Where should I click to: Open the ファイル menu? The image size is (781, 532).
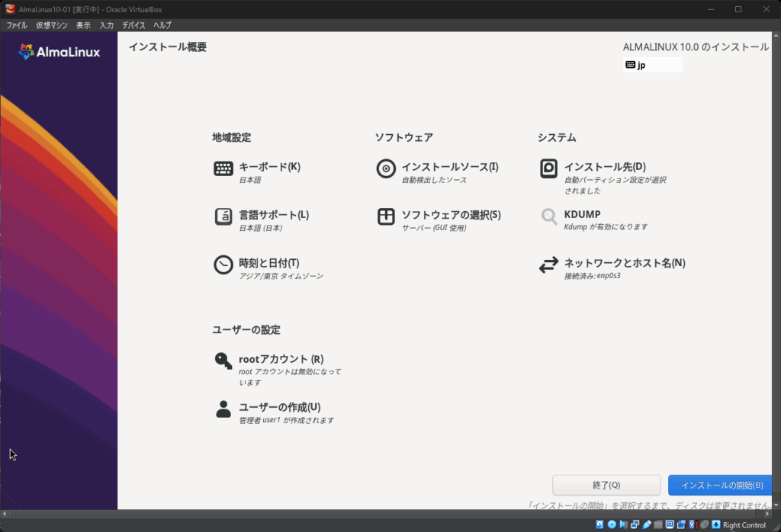click(x=17, y=25)
